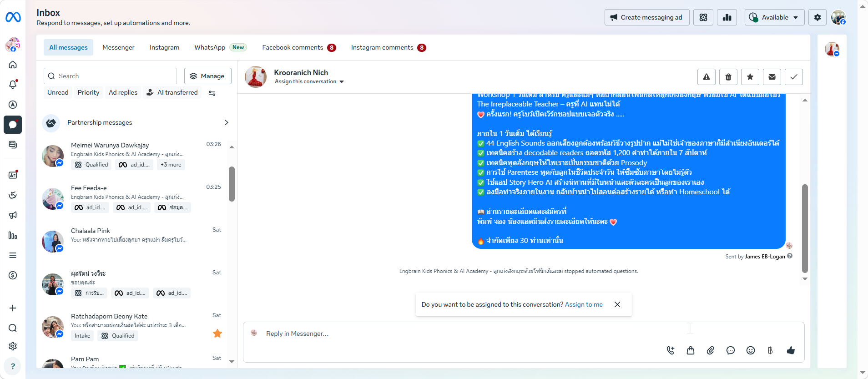Star this conversation as priority
Screen dimensions: 868x379
(x=750, y=77)
